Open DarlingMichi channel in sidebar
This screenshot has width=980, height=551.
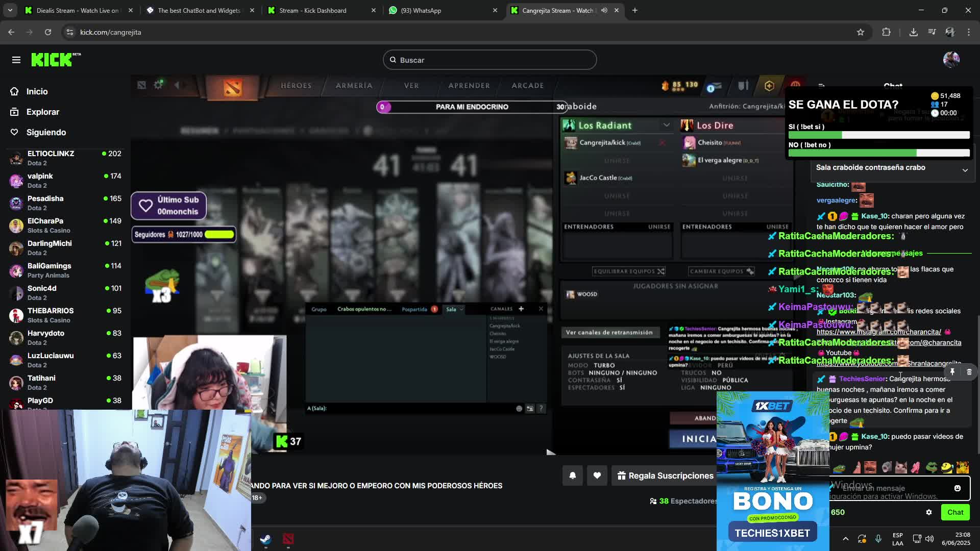click(x=65, y=248)
